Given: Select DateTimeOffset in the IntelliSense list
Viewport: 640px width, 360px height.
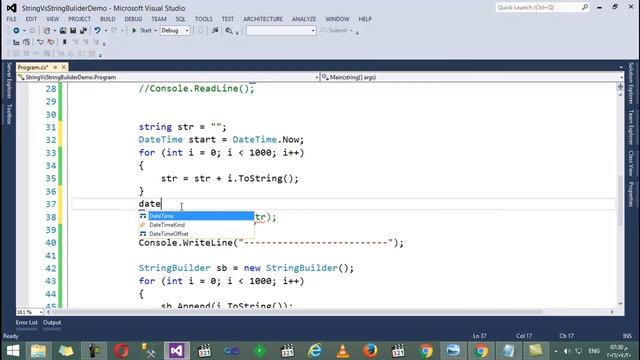Looking at the screenshot, I should [x=196, y=234].
